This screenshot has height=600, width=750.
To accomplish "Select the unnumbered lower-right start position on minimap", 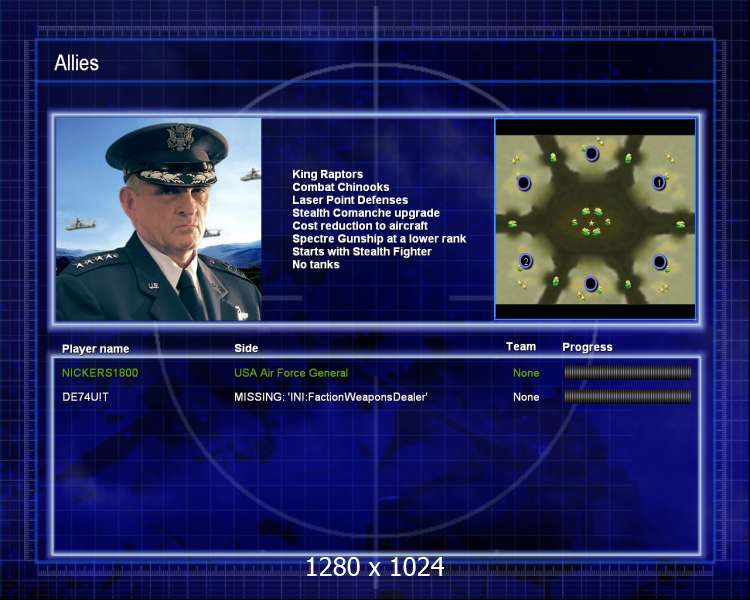I will tap(660, 261).
